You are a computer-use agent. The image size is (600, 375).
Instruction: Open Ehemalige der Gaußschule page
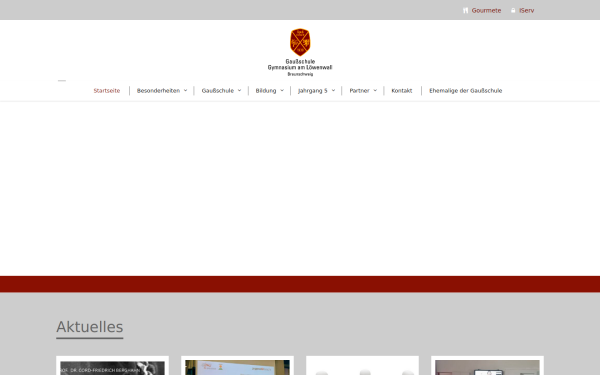[x=466, y=91]
